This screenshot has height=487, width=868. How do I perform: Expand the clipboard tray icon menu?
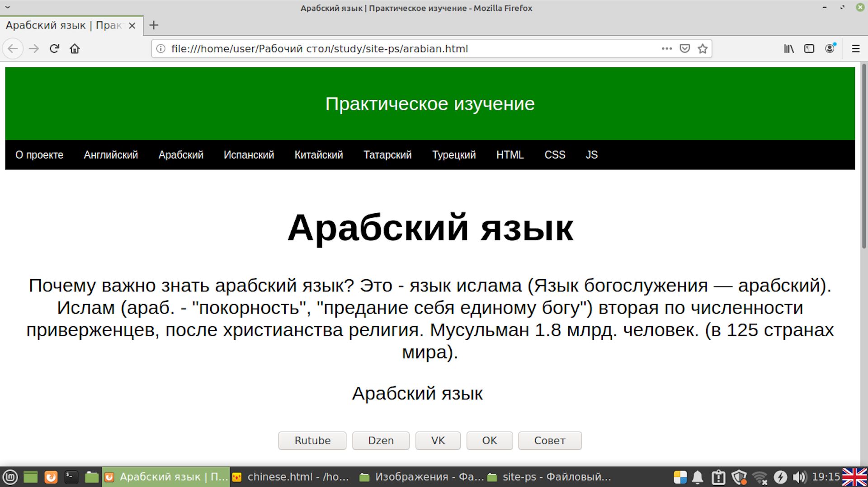coord(719,477)
